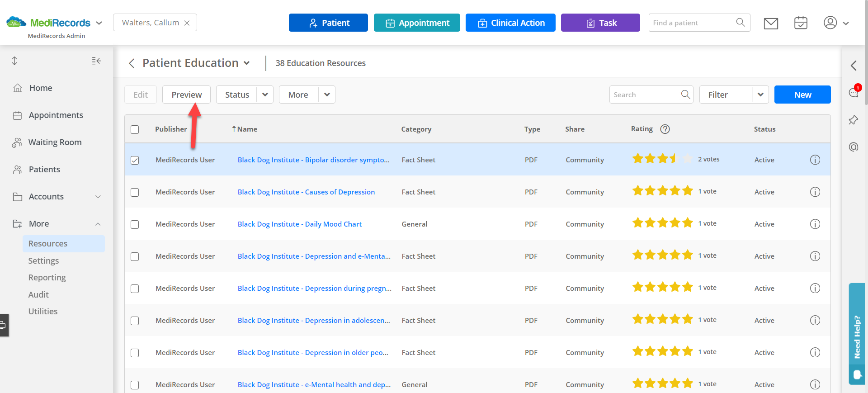Click the purple Task button

600,23
